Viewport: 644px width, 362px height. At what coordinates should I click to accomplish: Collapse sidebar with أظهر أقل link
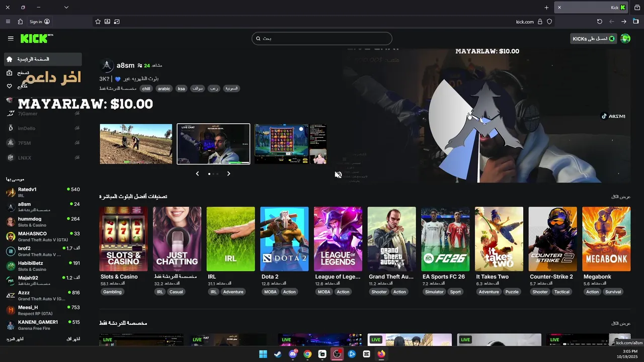coord(73,339)
